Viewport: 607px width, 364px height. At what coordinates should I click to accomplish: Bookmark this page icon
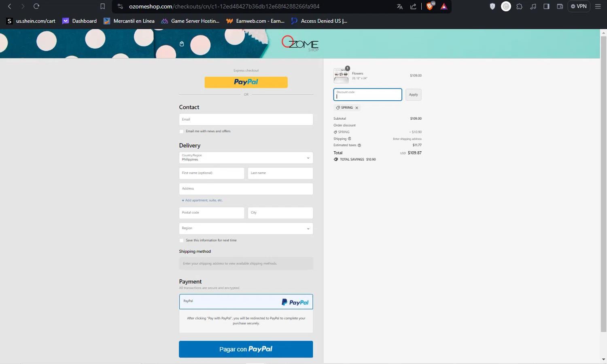coord(102,6)
